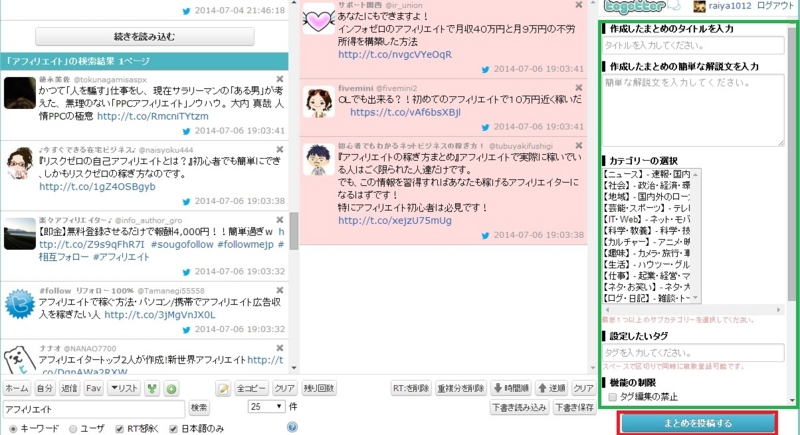
Task: Click the まとめを投稿する button
Action: (697, 423)
